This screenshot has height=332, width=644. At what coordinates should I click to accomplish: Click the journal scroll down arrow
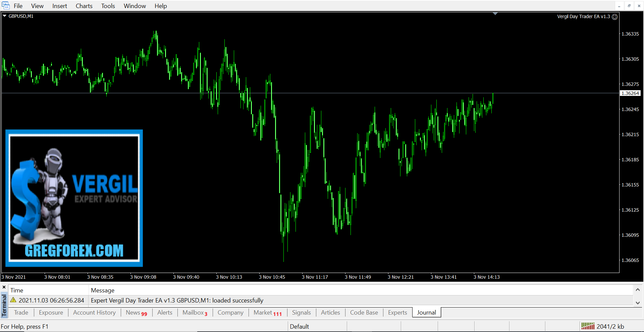click(x=638, y=302)
